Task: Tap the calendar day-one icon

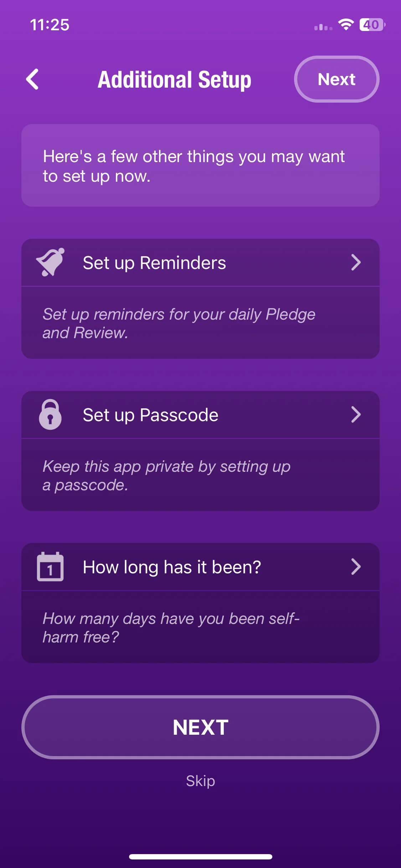Action: (50, 567)
